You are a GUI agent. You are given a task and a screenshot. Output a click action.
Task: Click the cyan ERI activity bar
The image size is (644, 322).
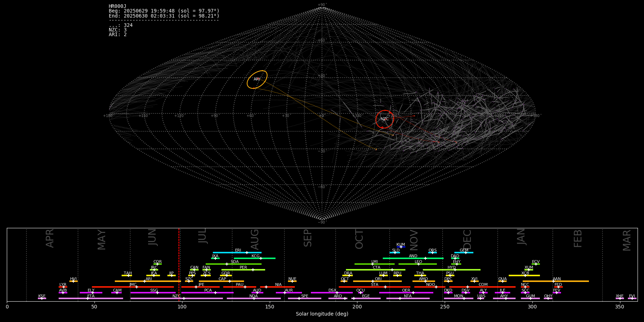click(x=237, y=253)
